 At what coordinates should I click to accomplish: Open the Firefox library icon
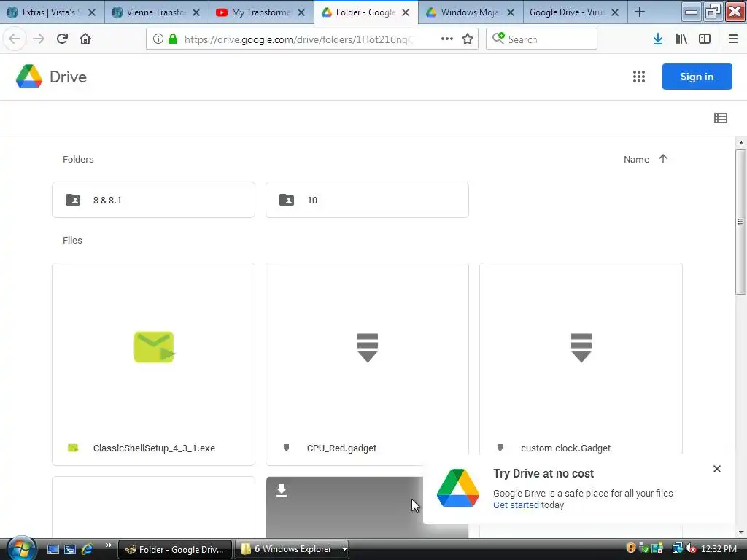coord(681,39)
